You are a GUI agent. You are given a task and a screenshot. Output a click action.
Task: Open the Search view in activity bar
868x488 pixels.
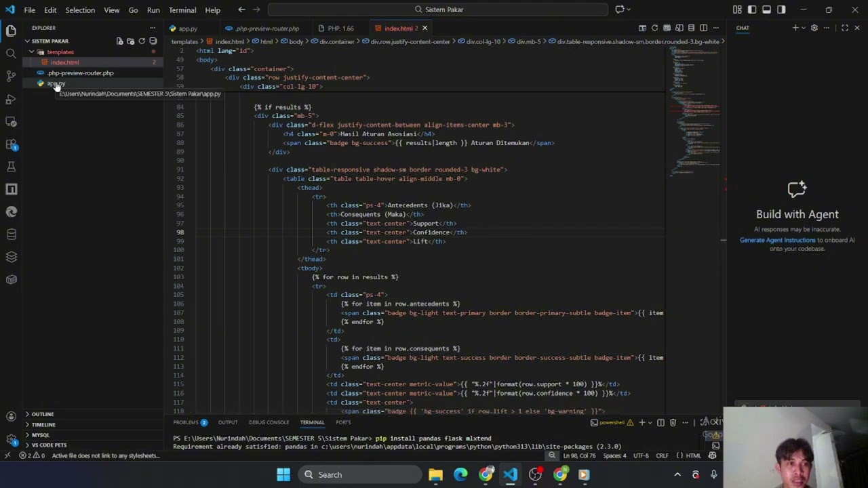point(11,53)
